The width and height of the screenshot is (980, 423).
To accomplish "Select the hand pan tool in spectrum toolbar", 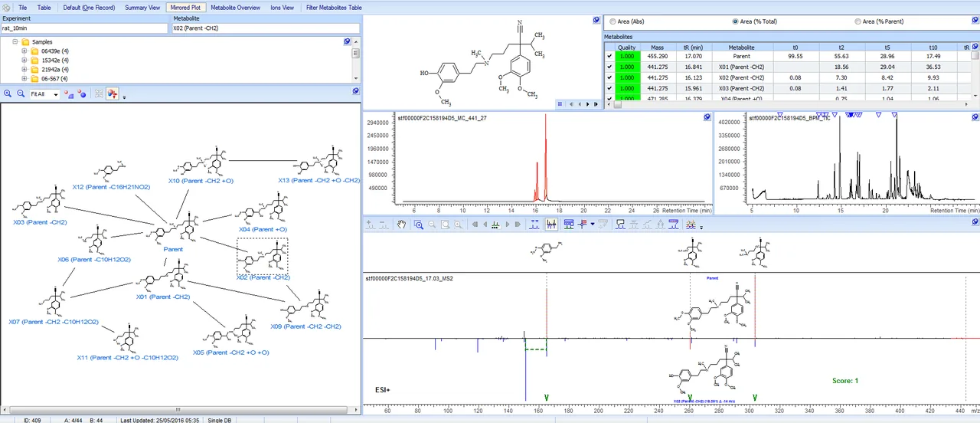I will [x=401, y=225].
